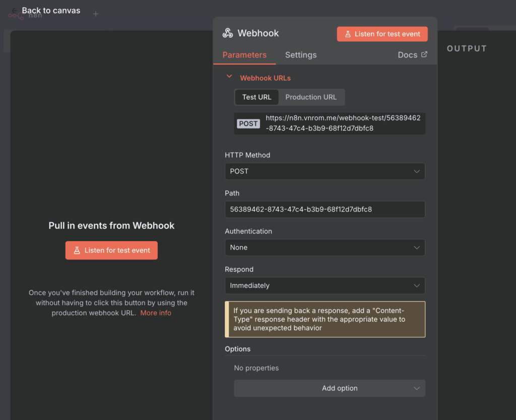
Task: Go Back to canvas
Action: (x=51, y=11)
